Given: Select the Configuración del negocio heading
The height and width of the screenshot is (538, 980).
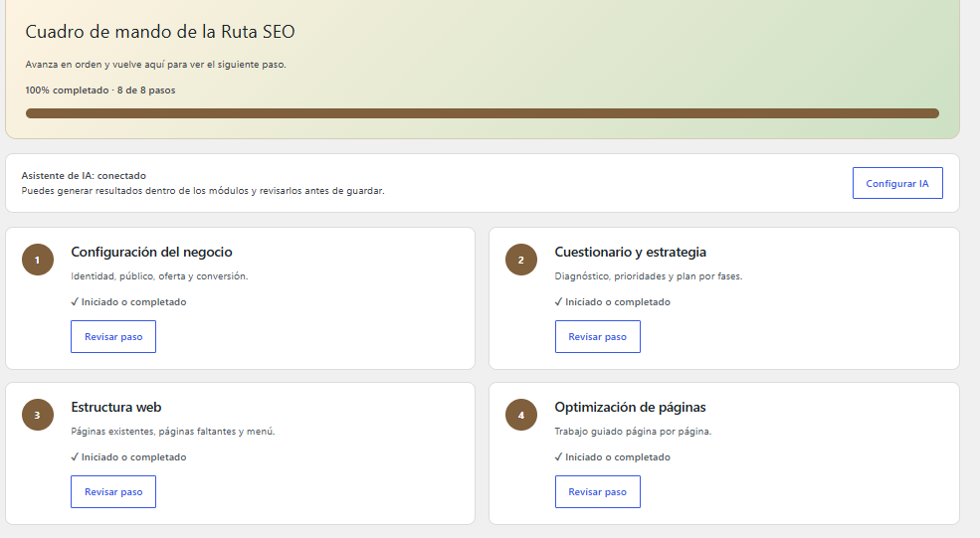Looking at the screenshot, I should pos(151,252).
